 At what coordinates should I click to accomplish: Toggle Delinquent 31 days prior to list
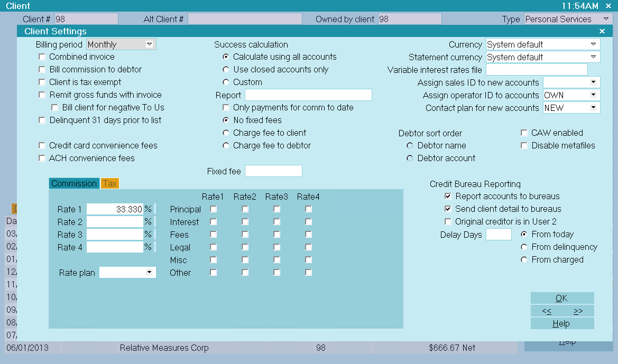(x=42, y=120)
